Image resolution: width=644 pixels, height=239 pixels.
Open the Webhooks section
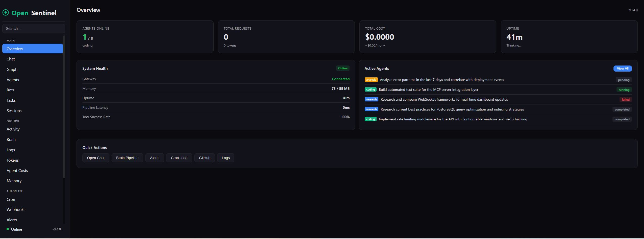click(x=16, y=209)
